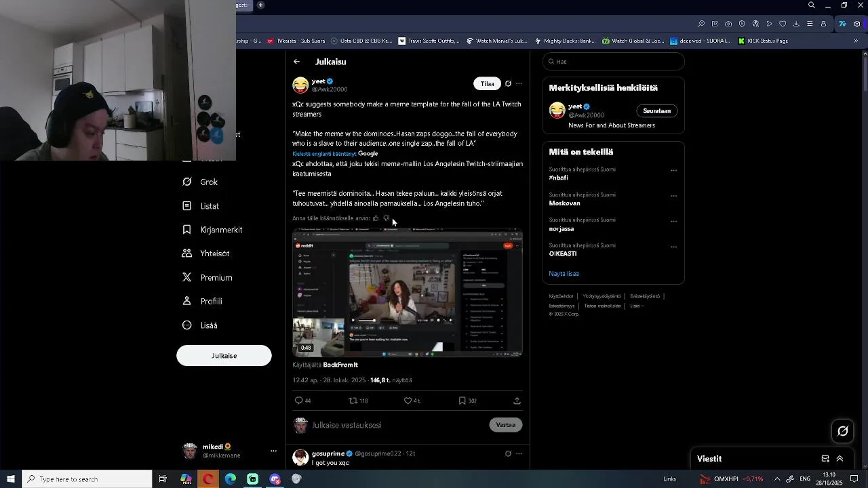Image resolution: width=868 pixels, height=488 pixels.
Task: Open Task View on the taskbar
Action: [163, 479]
